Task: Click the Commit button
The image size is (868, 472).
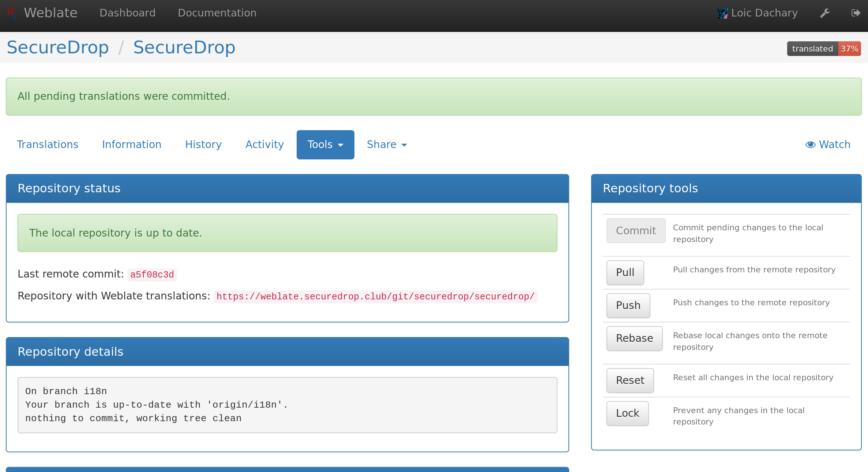Action: 636,231
